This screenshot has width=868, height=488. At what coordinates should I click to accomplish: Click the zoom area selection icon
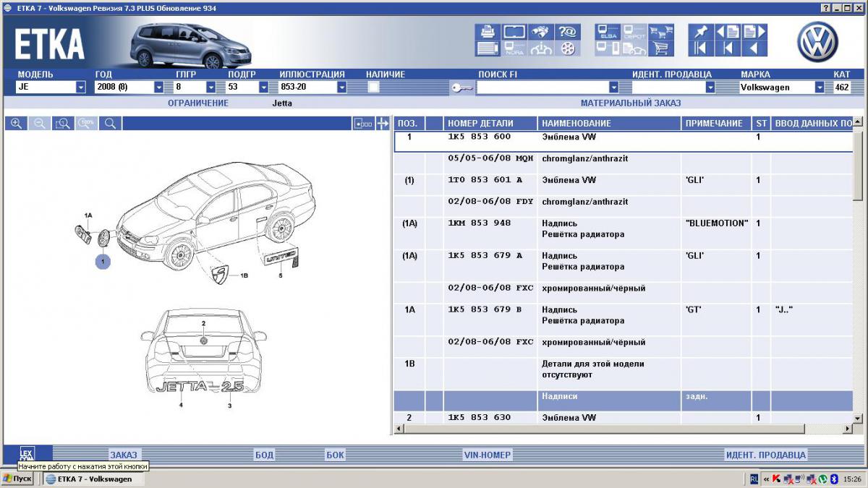tap(63, 124)
